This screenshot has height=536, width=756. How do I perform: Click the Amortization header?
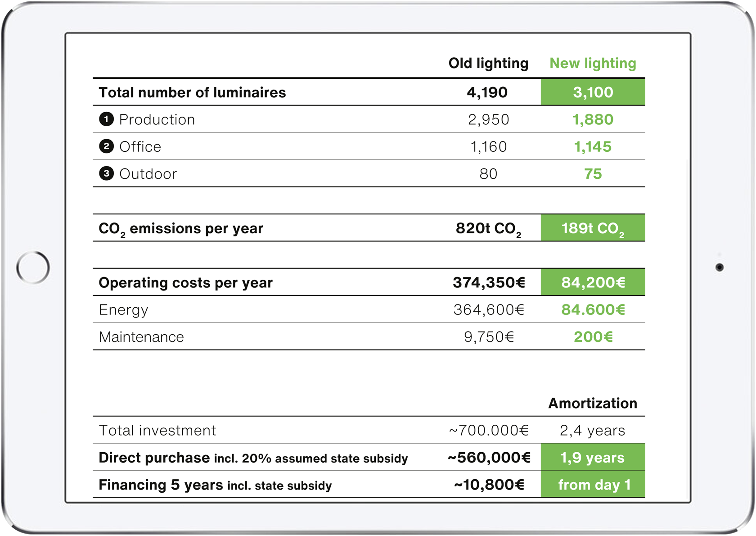(x=593, y=403)
